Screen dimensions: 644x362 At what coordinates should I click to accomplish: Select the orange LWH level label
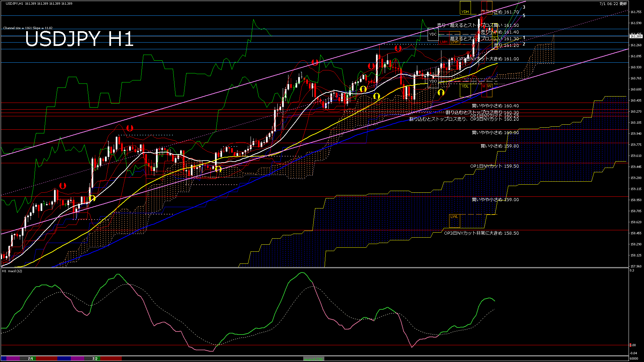pos(454,42)
